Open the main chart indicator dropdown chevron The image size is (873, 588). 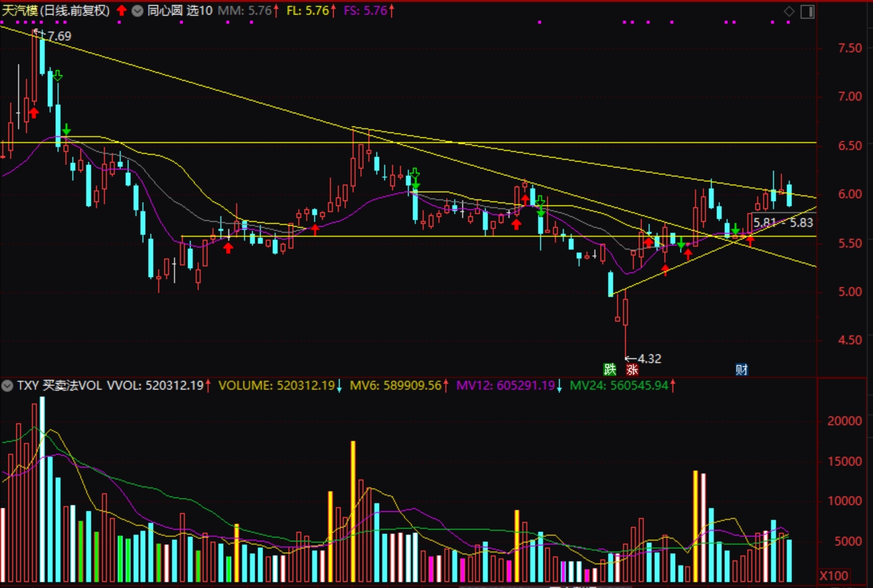click(x=137, y=11)
